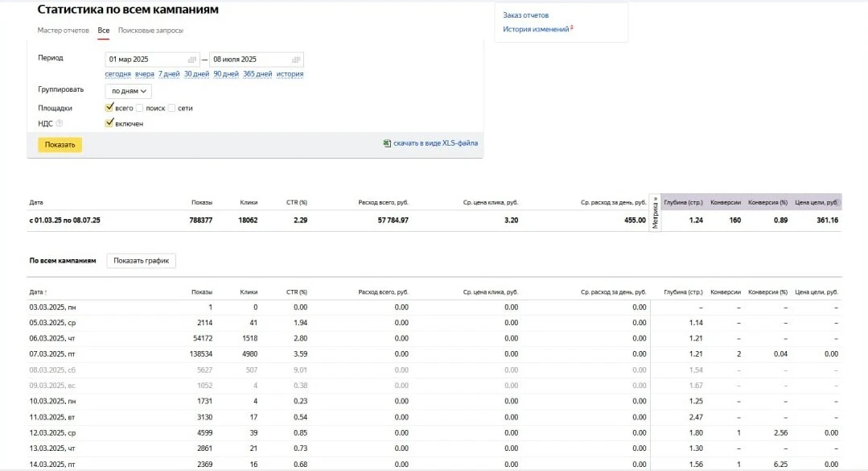This screenshot has width=868, height=471.
Task: Click the 'Показать график' button
Action: 141,260
